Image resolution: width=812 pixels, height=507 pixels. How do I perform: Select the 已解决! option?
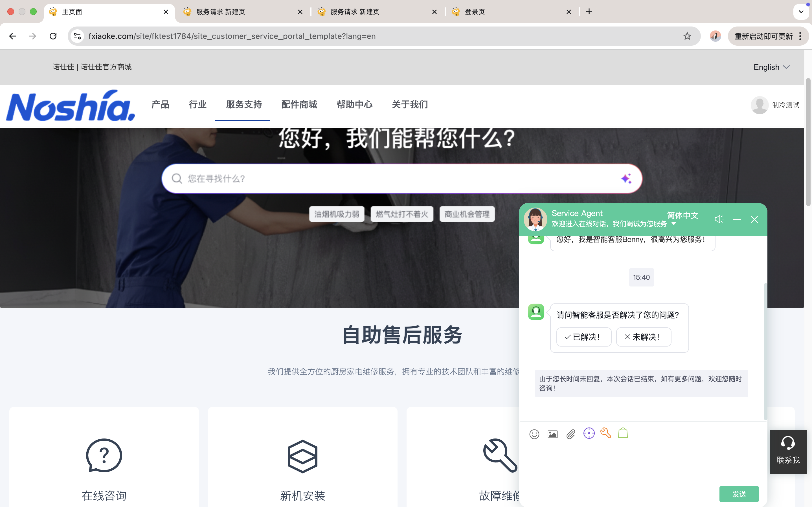coord(583,337)
